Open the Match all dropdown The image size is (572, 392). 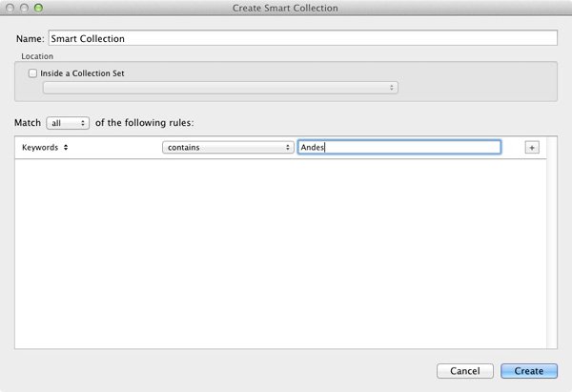68,123
